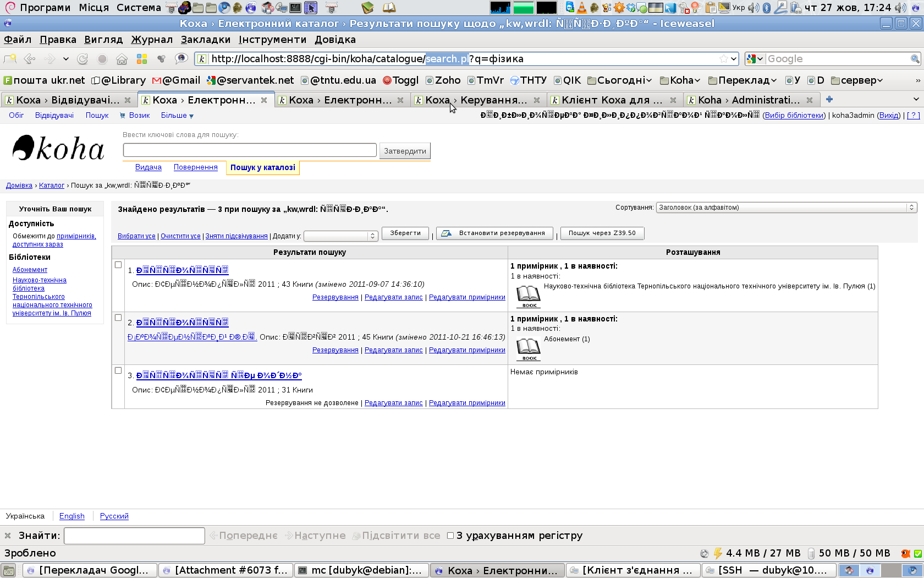The image size is (924, 578).
Task: Enable the case-sensitive find checkbox
Action: point(450,536)
